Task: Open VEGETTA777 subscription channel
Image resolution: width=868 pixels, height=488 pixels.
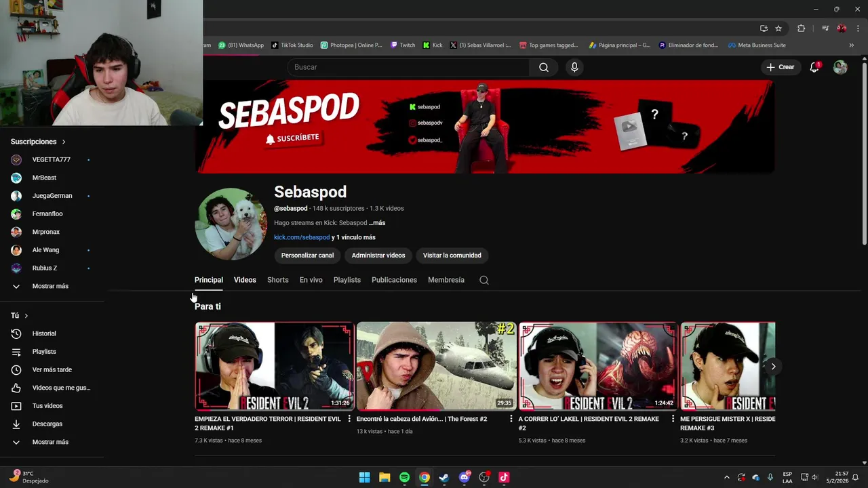Action: coord(52,160)
